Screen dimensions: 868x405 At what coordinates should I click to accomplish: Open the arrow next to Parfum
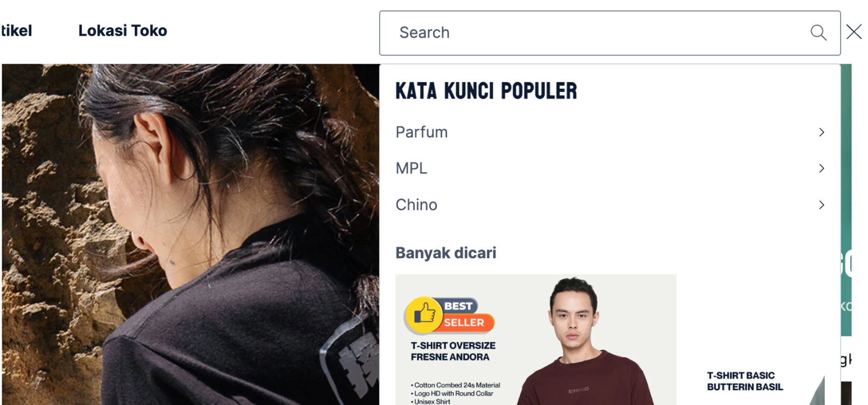[x=821, y=132]
